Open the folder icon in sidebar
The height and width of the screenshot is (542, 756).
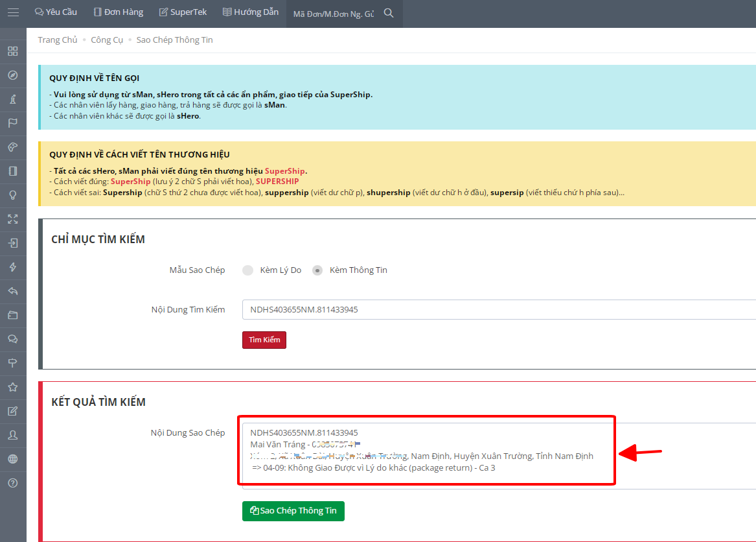click(x=13, y=315)
